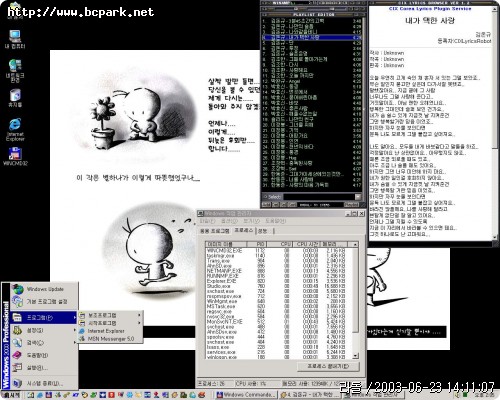Open Help (H) in the Start menu

click(44, 355)
